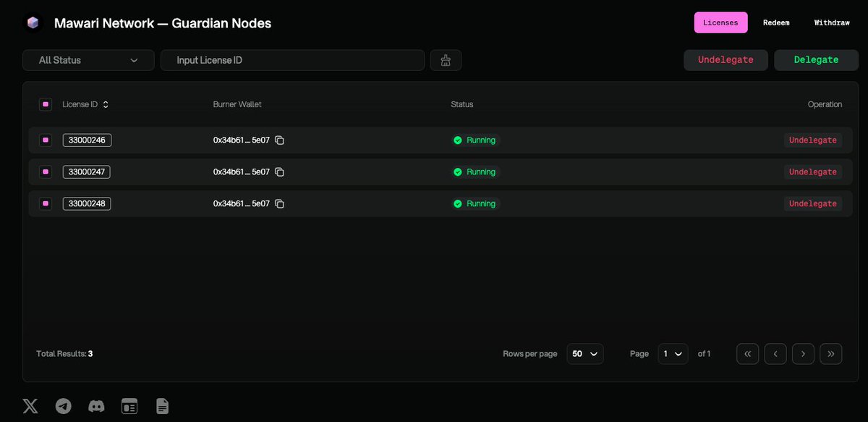Click Running status of license 33000247
Screen dimensions: 868x422
coord(475,172)
